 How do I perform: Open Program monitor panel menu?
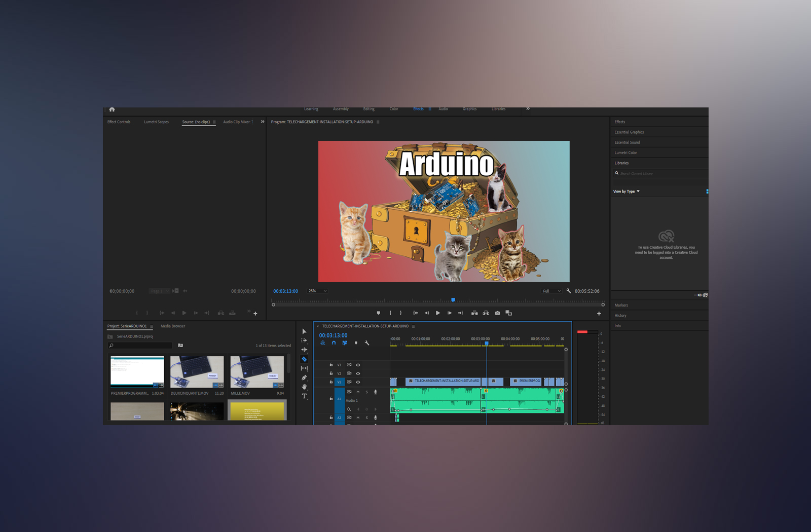point(378,122)
